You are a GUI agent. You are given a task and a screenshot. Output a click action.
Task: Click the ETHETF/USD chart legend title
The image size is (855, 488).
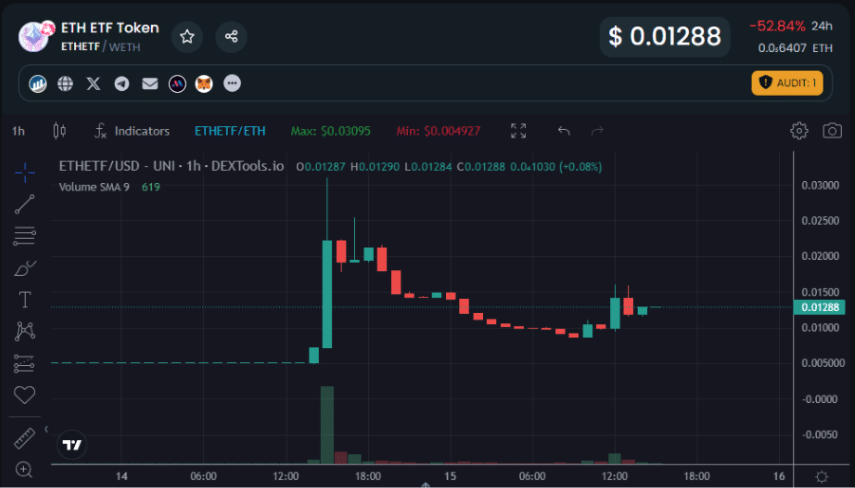point(171,166)
